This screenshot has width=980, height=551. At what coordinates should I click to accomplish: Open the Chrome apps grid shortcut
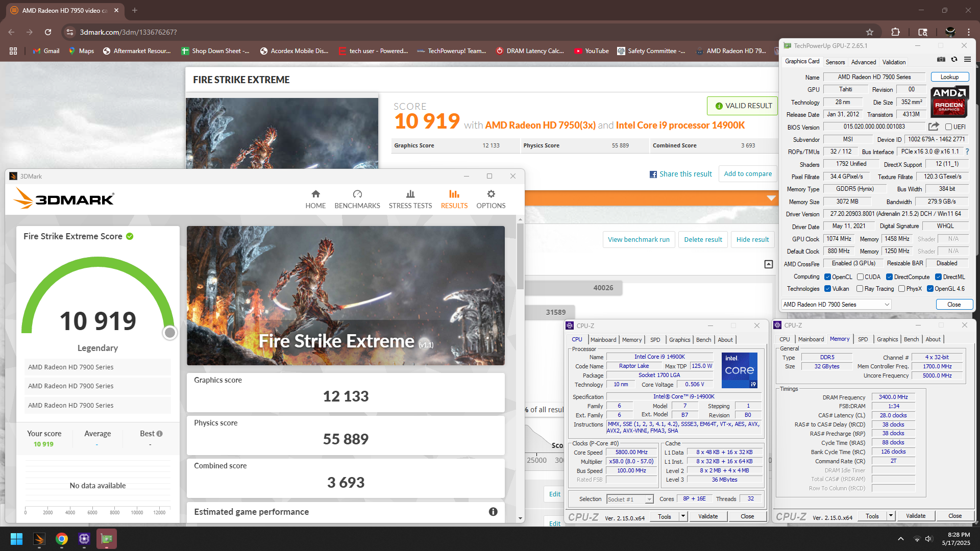point(13,51)
